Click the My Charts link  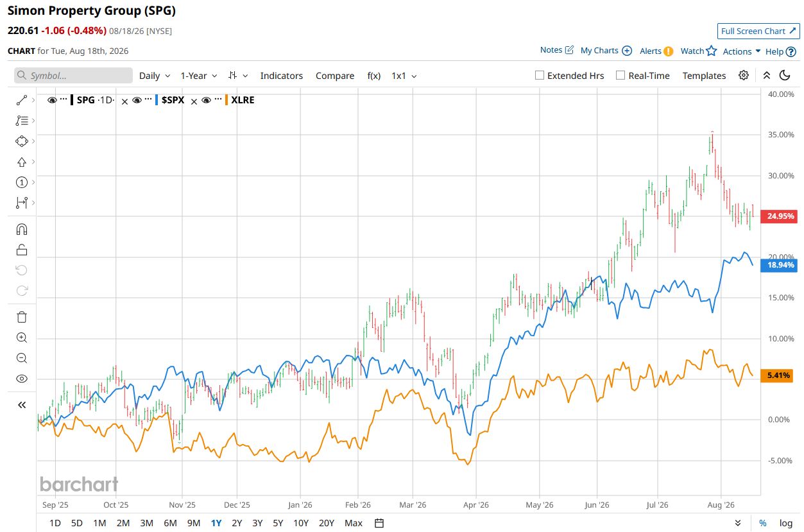tap(599, 50)
